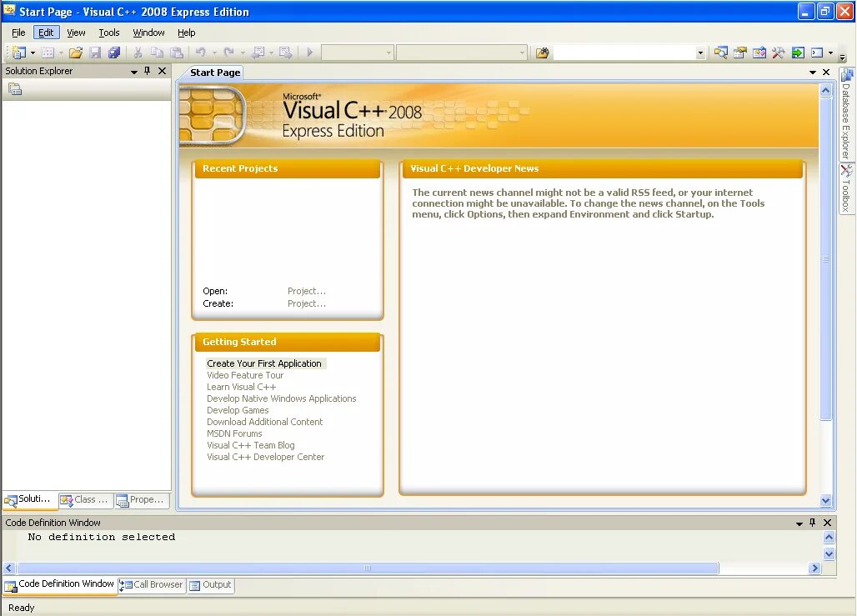Screen dimensions: 857x616
Task: Click the Redo arrow icon
Action: point(229,53)
